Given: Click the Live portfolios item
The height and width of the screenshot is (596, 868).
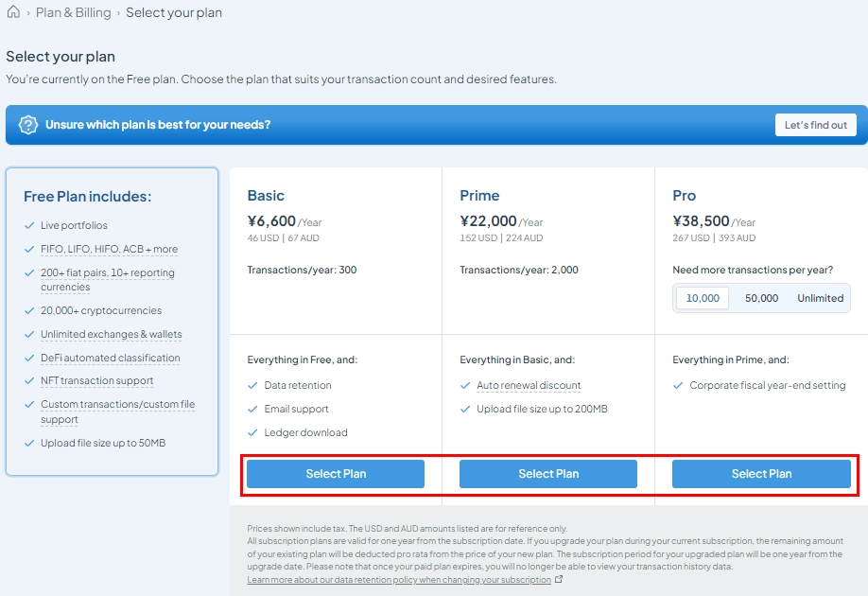Looking at the screenshot, I should click(74, 225).
